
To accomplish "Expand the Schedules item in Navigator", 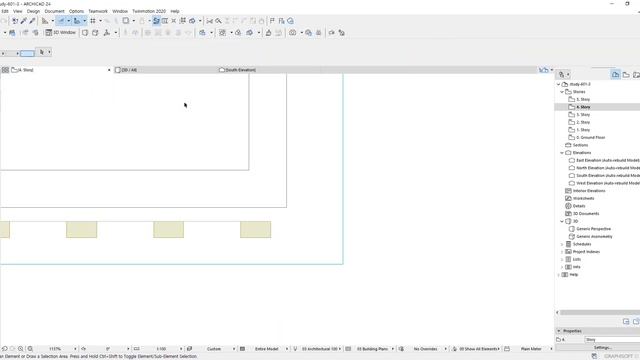I will click(x=562, y=244).
